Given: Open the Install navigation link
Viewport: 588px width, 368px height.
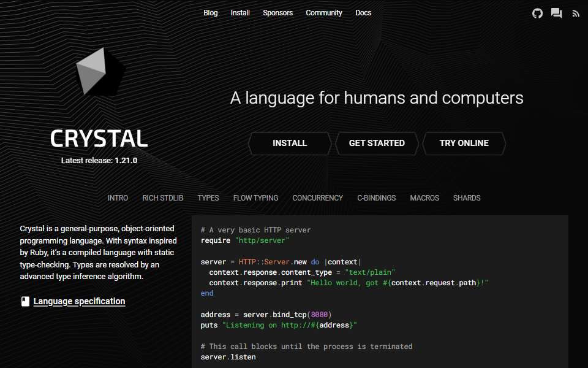Looking at the screenshot, I should click(x=240, y=13).
